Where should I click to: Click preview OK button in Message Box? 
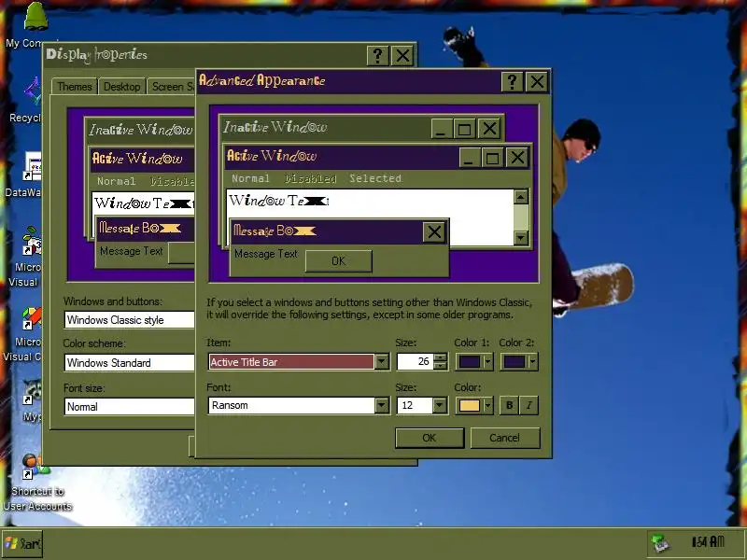338,261
